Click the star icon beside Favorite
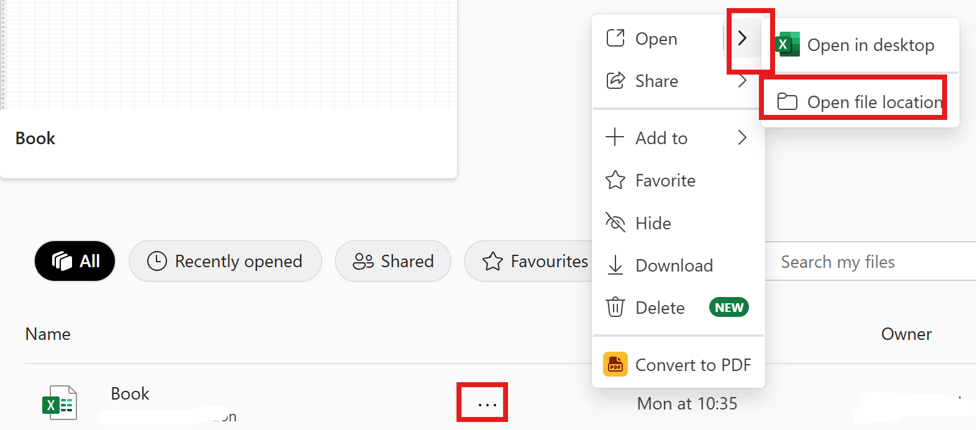Image resolution: width=980 pixels, height=430 pixels. tap(615, 180)
